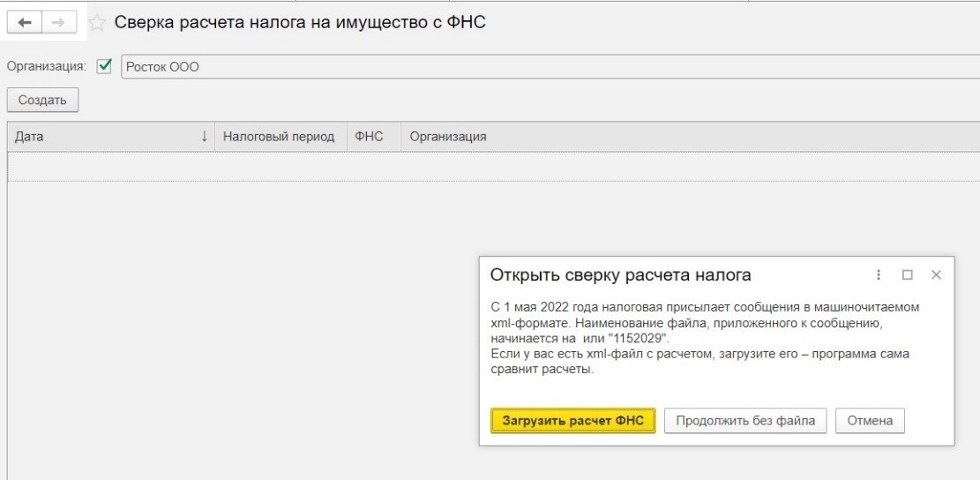Viewport: 980px width, 480px height.
Task: Edit the Росток ООО organization field
Action: (550, 67)
